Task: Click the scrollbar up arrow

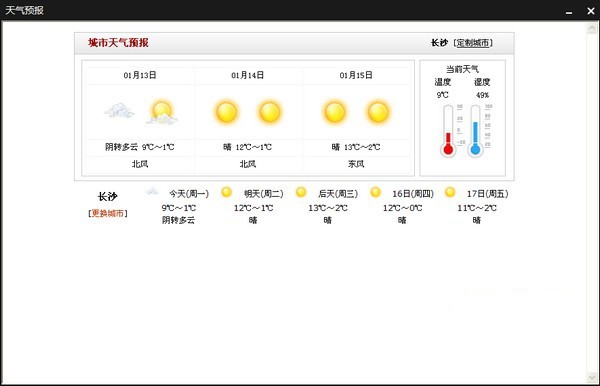Action: 592,28
